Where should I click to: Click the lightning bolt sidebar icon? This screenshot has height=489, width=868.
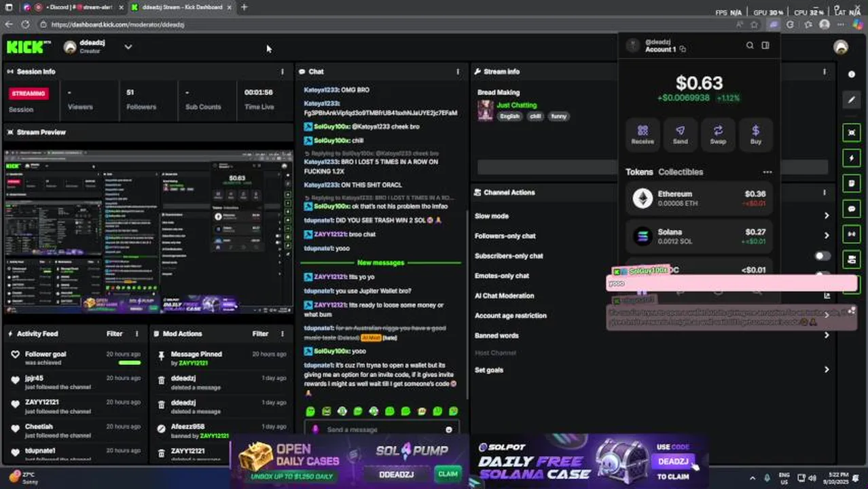[x=852, y=158]
